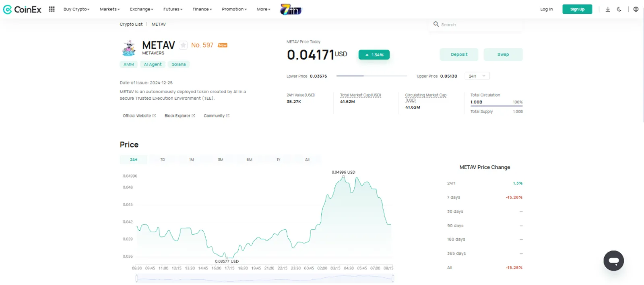Screen dimensions: 644x285
Task: Click the No. 597 rank text
Action: point(202,45)
